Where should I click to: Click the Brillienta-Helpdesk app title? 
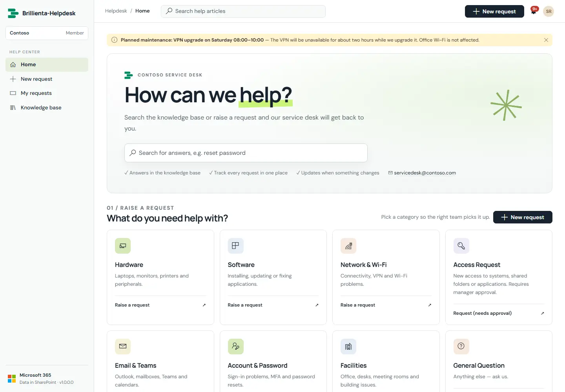click(x=49, y=13)
